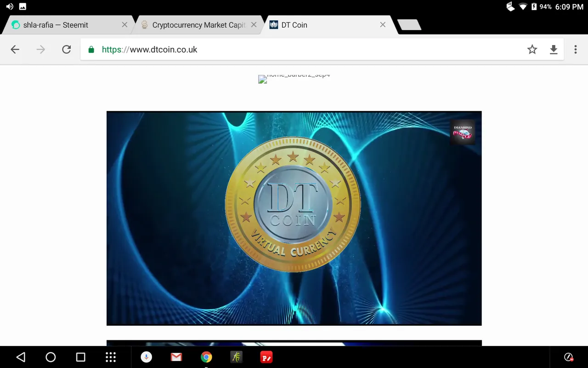Open the app drawer grid icon
The height and width of the screenshot is (368, 588).
pos(111,357)
